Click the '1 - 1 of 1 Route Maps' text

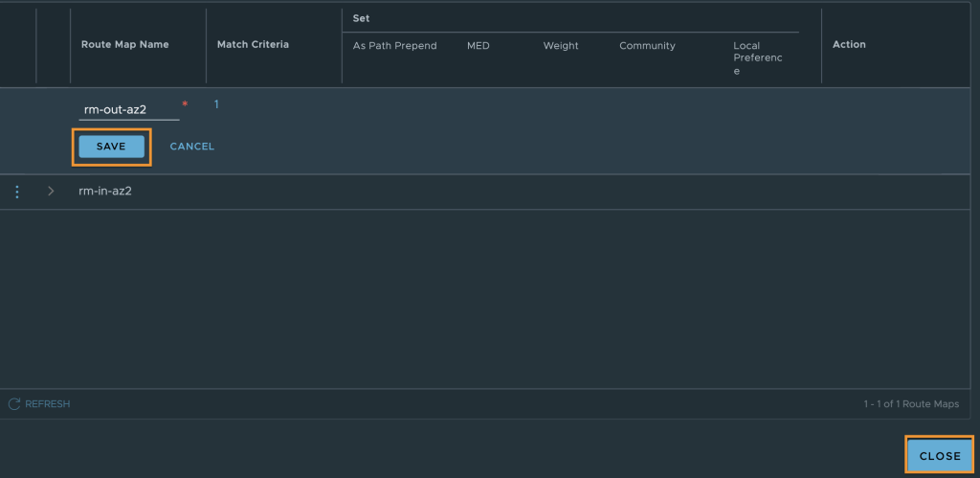point(911,404)
